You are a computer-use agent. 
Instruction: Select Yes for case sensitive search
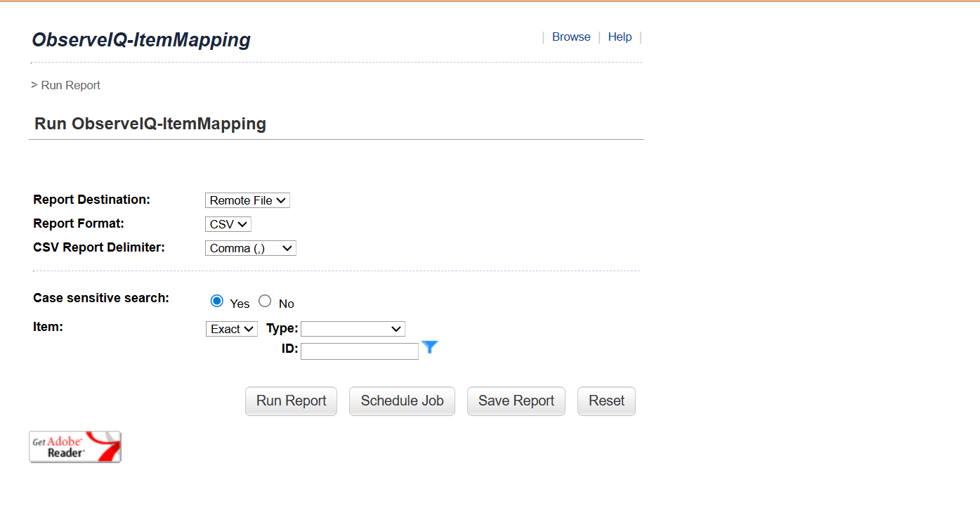coord(217,301)
